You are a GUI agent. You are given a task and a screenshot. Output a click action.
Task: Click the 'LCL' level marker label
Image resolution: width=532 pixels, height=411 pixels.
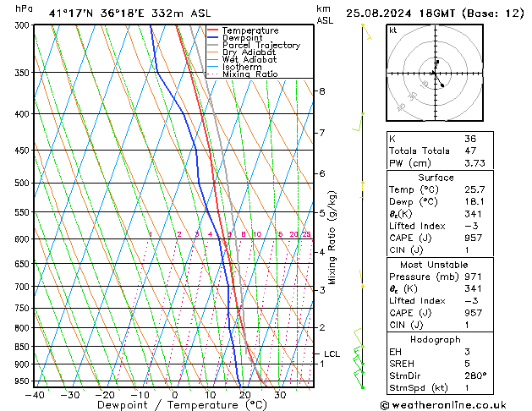[x=332, y=354]
